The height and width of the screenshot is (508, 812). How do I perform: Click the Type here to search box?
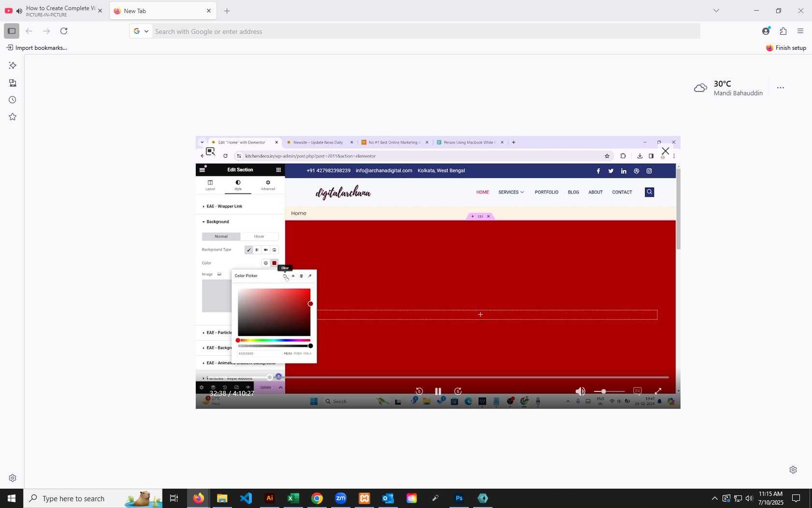93,498
